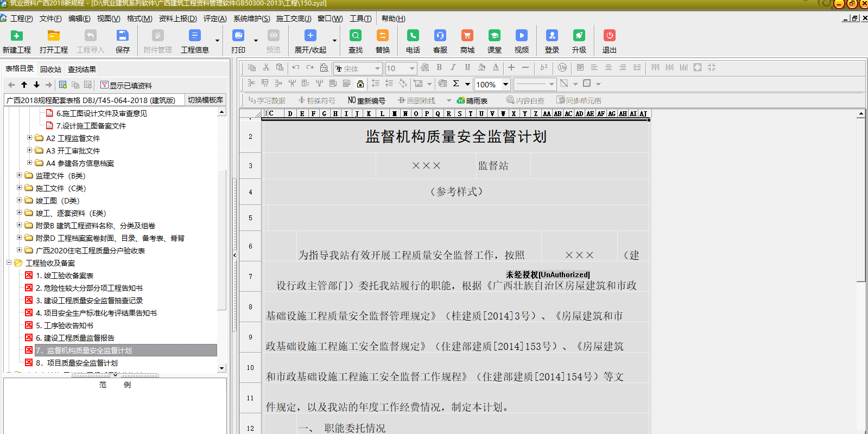Click the add-table icon in directory toolbar
The width and height of the screenshot is (868, 434).
63,85
